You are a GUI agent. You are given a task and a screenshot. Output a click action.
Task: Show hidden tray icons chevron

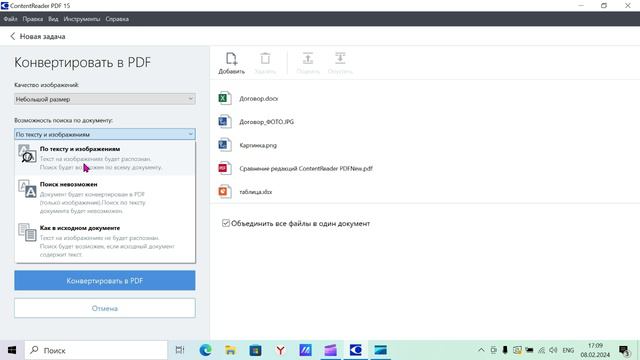coord(481,350)
